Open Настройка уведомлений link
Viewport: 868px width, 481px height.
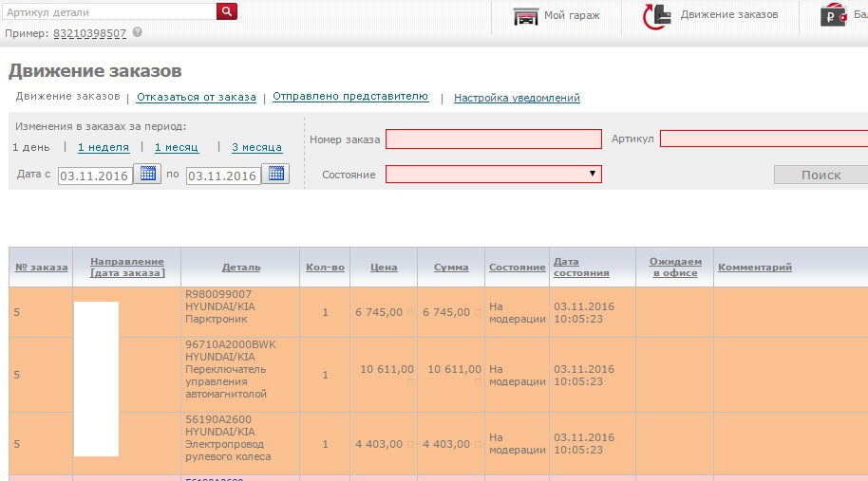(517, 98)
